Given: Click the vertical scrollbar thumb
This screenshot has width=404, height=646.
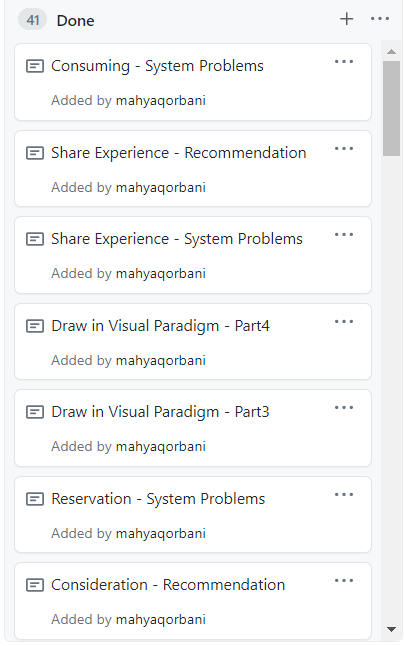Looking at the screenshot, I should (391, 108).
